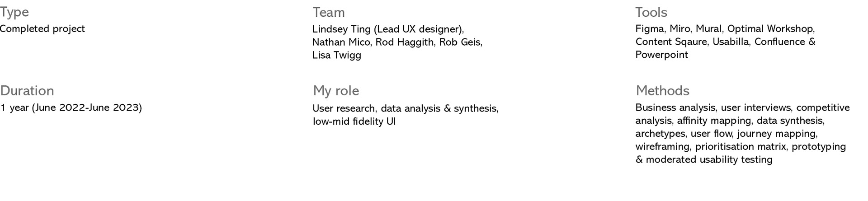
Task: Click the affinity mapping, data synthesis line
Action: click(730, 121)
